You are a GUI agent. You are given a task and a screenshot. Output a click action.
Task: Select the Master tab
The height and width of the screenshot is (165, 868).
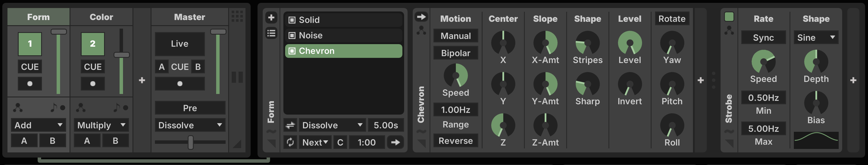click(190, 17)
